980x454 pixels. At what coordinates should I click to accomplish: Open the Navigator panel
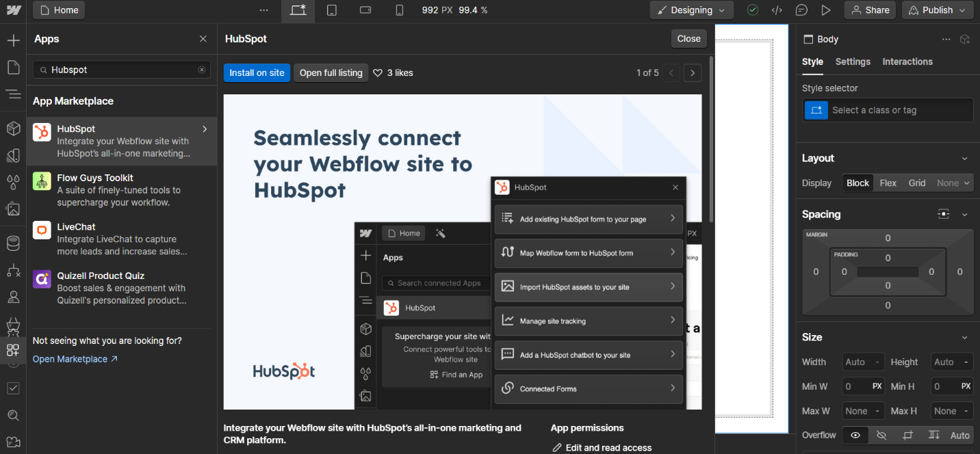click(x=13, y=94)
